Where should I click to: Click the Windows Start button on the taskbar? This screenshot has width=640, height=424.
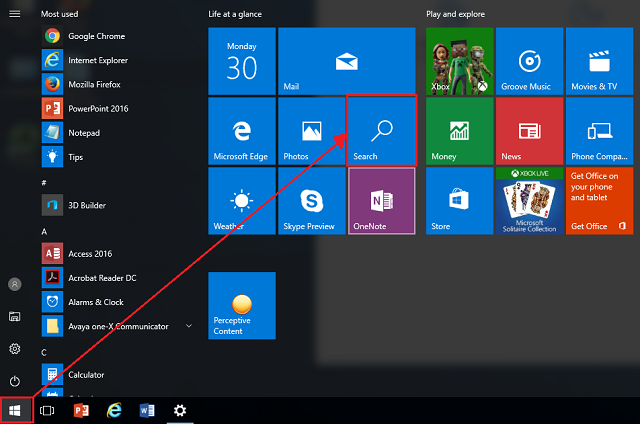point(15,411)
